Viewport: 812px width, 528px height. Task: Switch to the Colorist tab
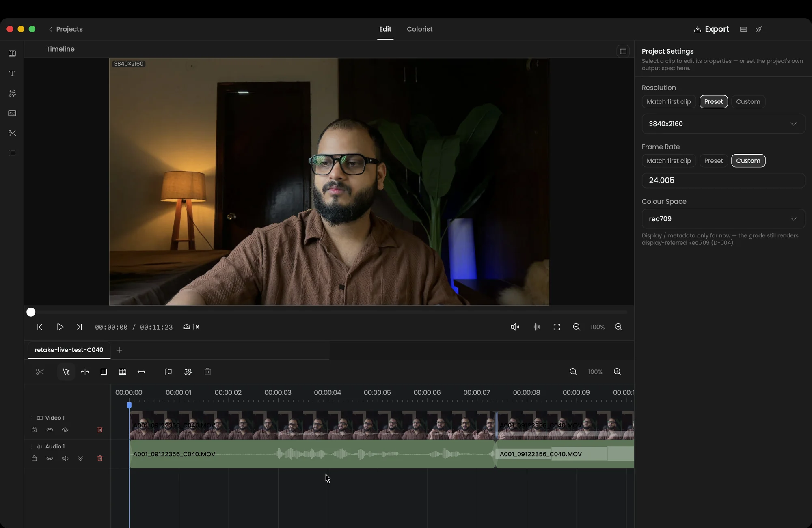(419, 29)
